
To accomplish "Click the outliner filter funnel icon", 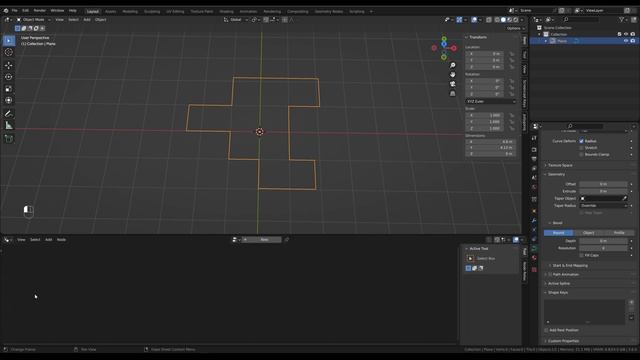I will [x=621, y=20].
